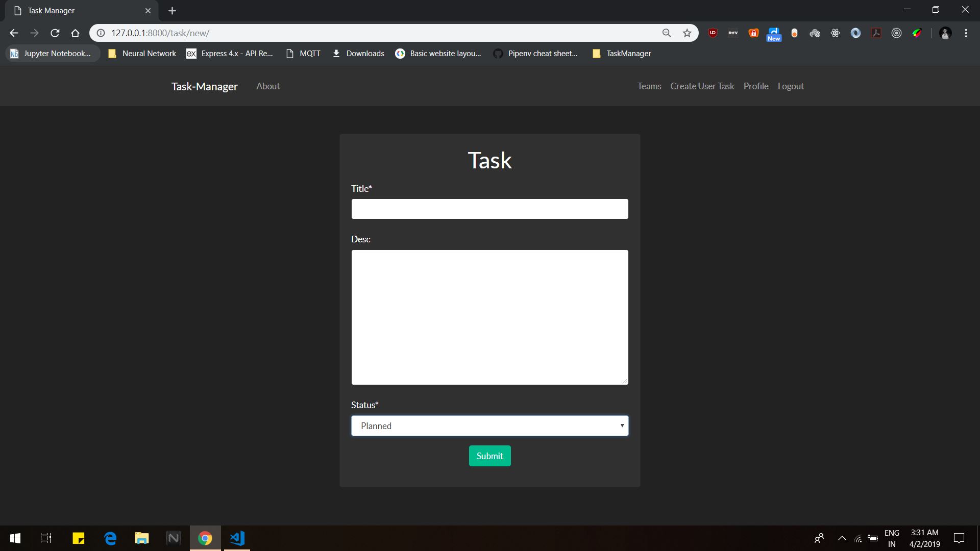Click the address bar URL

pos(160,33)
